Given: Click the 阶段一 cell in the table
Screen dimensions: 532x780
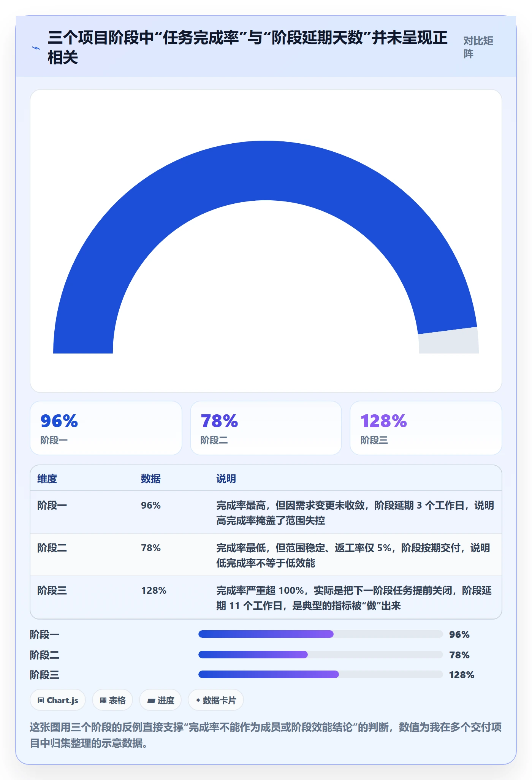Looking at the screenshot, I should pos(52,505).
